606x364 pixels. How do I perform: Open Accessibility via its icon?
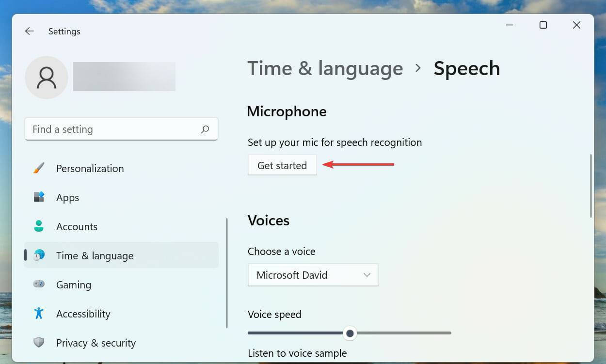[x=39, y=314]
